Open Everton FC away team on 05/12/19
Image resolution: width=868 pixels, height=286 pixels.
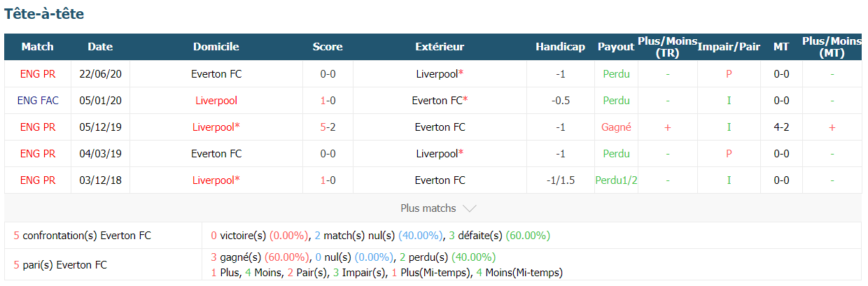pos(440,127)
